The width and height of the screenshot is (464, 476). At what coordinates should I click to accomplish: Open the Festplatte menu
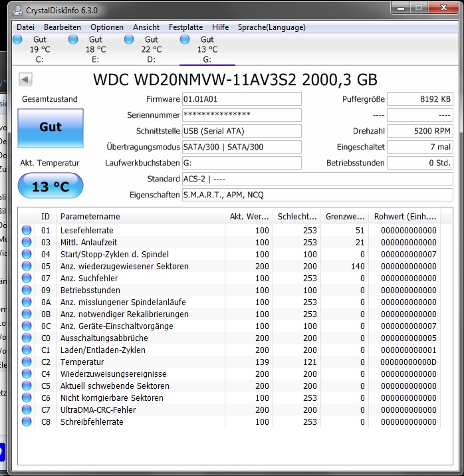[x=185, y=27]
